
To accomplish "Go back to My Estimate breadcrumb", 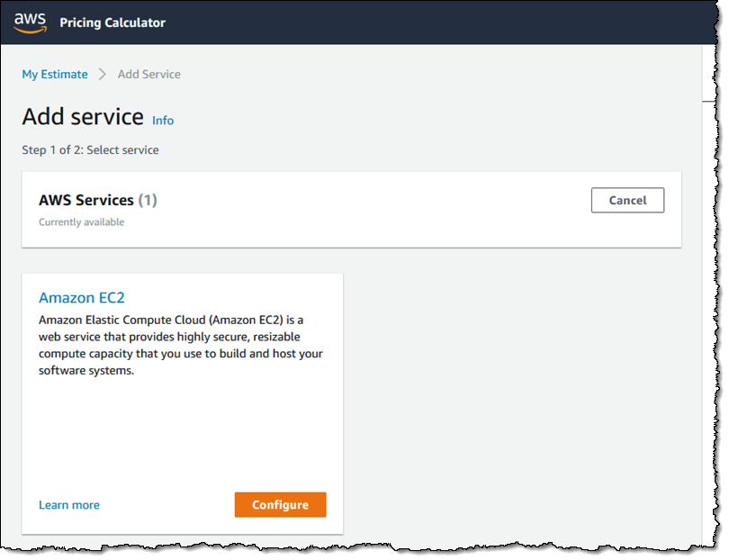I will coord(55,74).
